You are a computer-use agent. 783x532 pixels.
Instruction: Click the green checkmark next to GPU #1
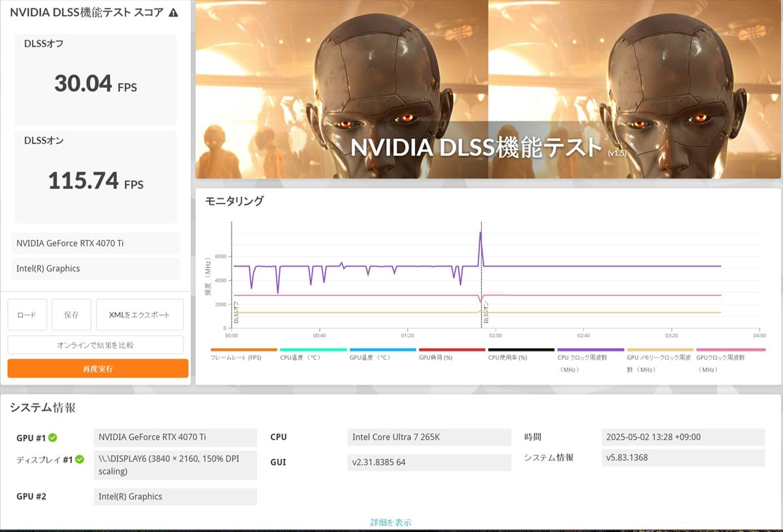(x=53, y=437)
